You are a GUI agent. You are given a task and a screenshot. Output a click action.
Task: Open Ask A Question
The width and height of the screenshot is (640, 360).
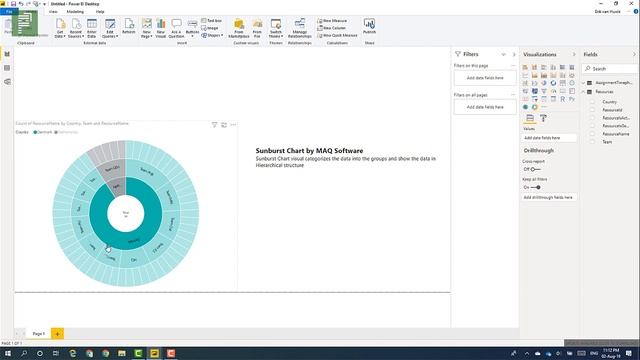176,28
